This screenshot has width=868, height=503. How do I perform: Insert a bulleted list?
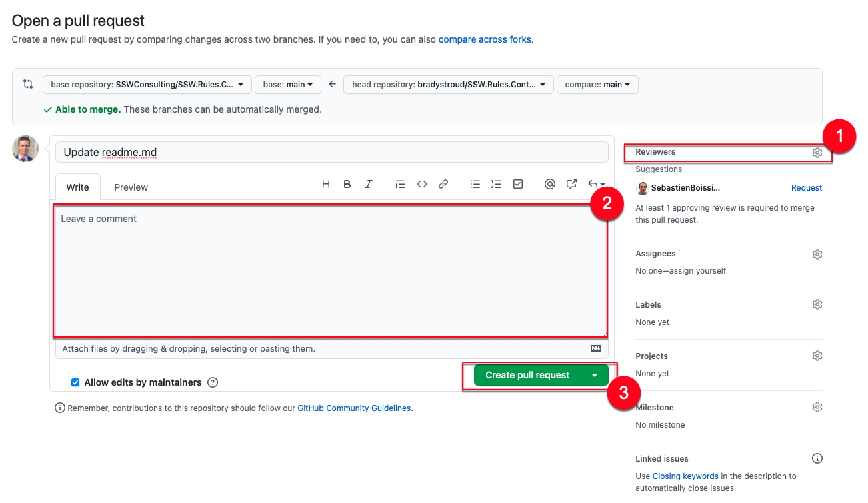click(x=475, y=185)
